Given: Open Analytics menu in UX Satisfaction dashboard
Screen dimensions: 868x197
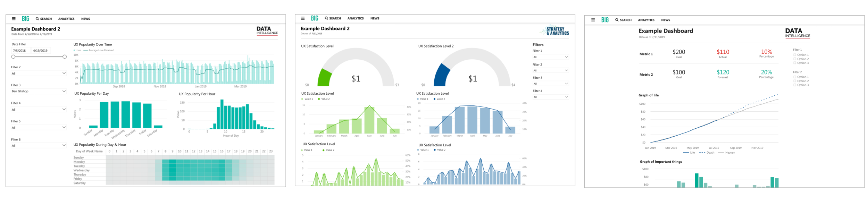Looking at the screenshot, I should 356,18.
